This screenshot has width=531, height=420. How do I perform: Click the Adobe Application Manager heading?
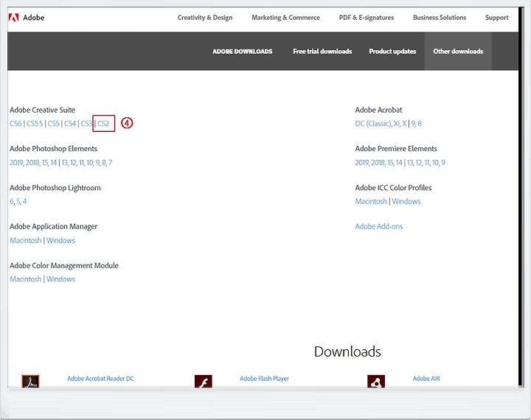pos(54,226)
